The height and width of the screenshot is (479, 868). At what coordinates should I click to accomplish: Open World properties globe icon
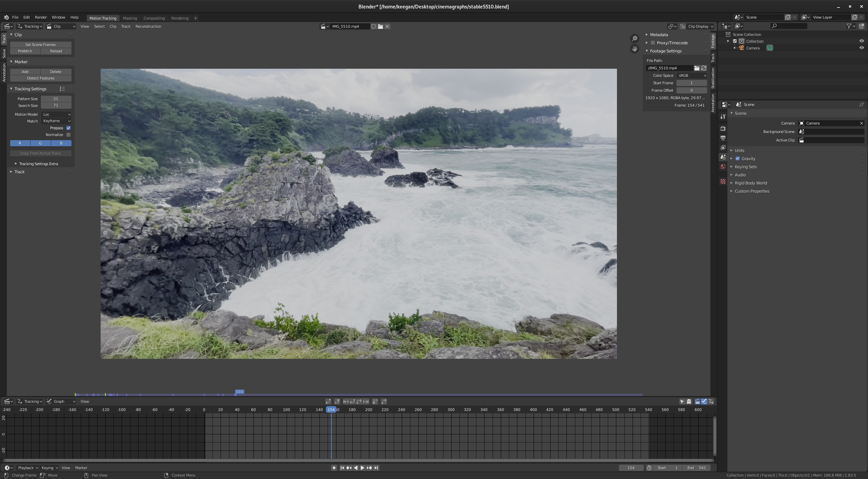(723, 167)
